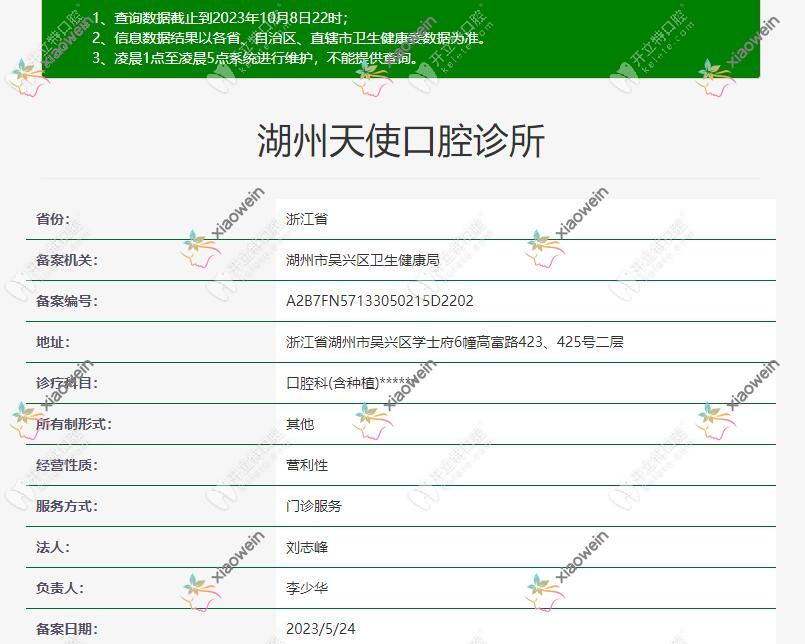
Task: Select the 省份 field label
Action: click(x=53, y=219)
